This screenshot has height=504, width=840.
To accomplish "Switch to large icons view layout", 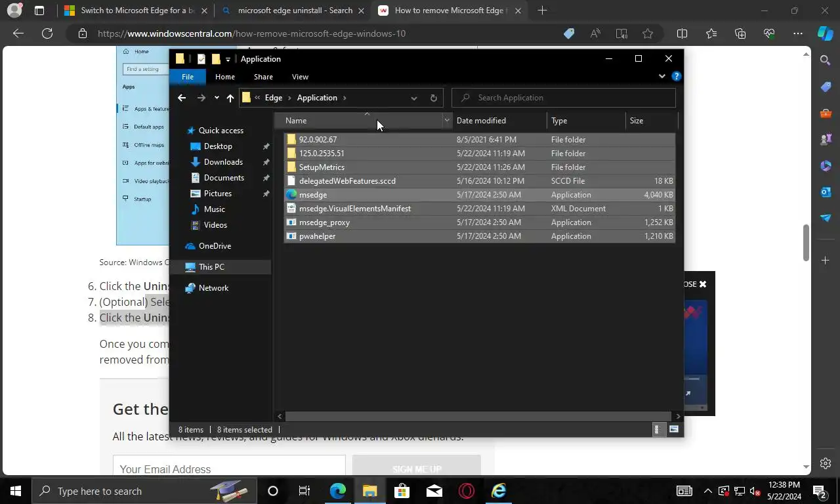I will pos(674,430).
